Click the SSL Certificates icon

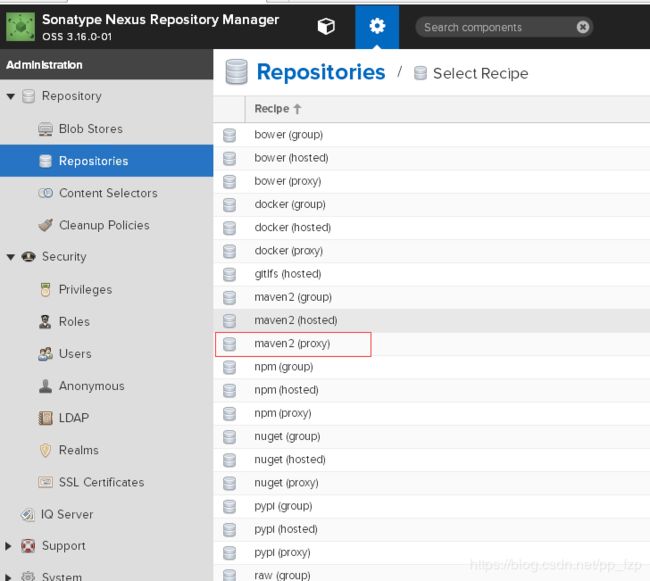click(x=45, y=482)
